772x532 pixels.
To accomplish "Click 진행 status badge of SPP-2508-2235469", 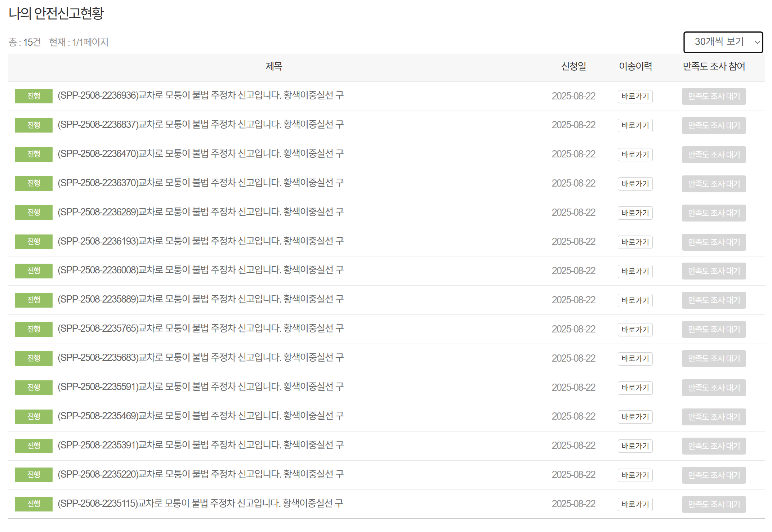I will coord(34,416).
